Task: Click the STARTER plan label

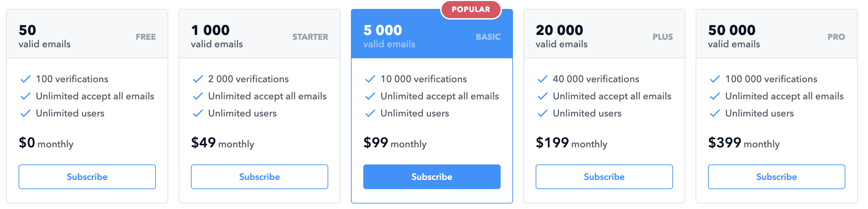Action: [310, 37]
